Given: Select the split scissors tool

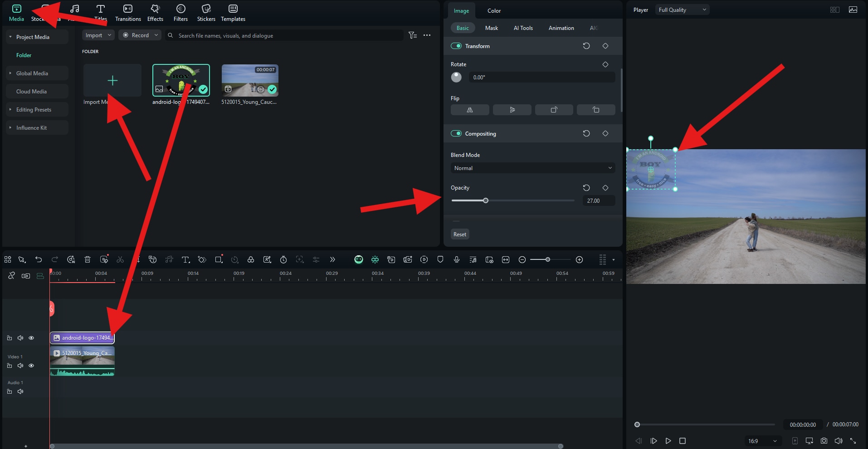Looking at the screenshot, I should point(120,259).
